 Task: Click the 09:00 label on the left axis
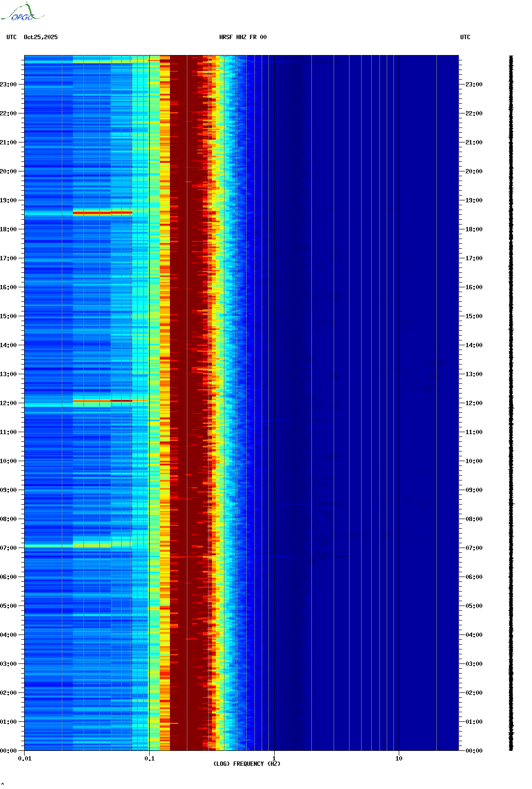click(x=8, y=490)
